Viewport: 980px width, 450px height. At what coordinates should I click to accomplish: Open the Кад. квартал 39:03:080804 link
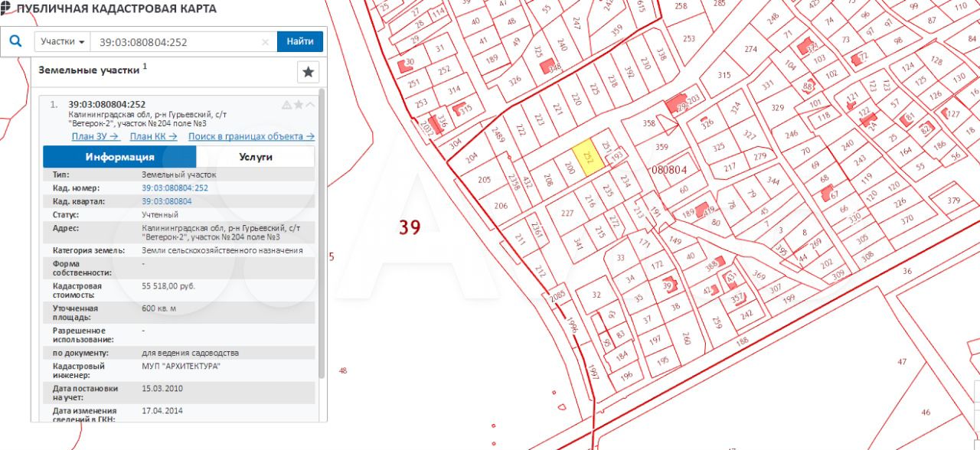click(x=167, y=201)
